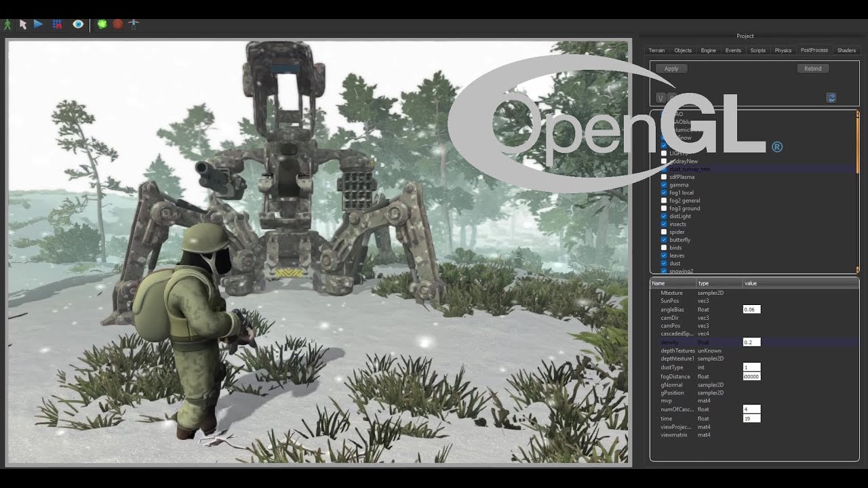
Task: Switch to the Events tab
Action: [x=733, y=50]
